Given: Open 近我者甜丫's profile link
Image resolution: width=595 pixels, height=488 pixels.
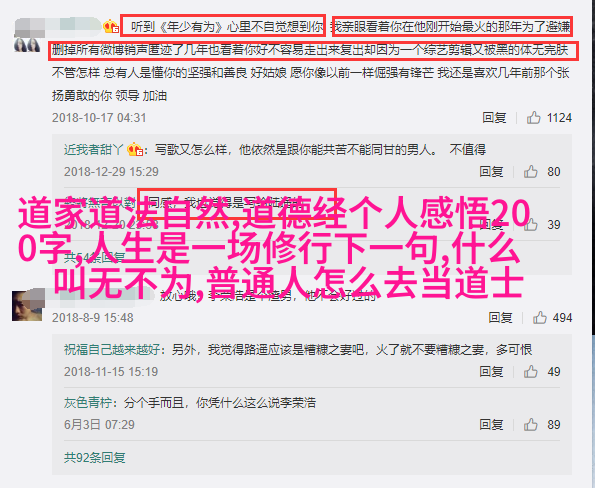Looking at the screenshot, I should tap(93, 150).
